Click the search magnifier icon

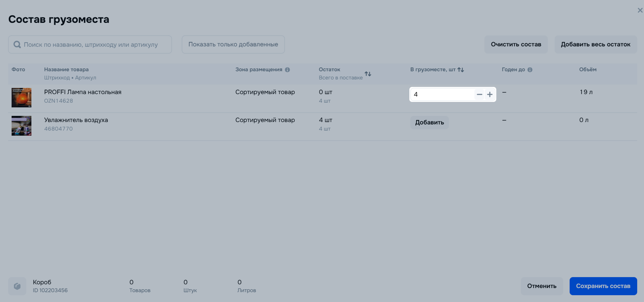point(17,45)
